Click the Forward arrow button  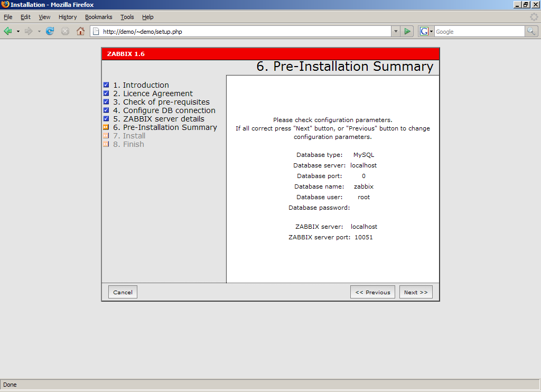pos(29,31)
